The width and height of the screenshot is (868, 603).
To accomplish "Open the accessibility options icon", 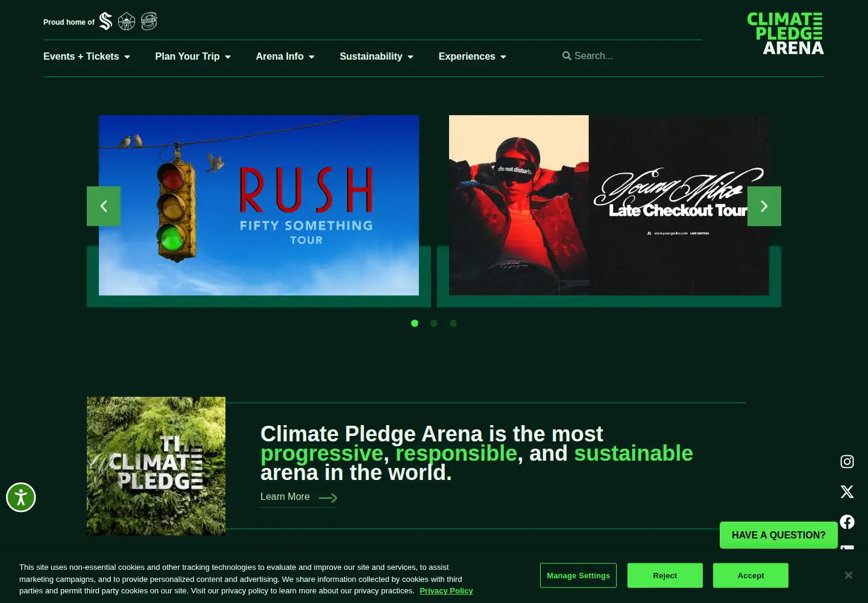I will (21, 497).
